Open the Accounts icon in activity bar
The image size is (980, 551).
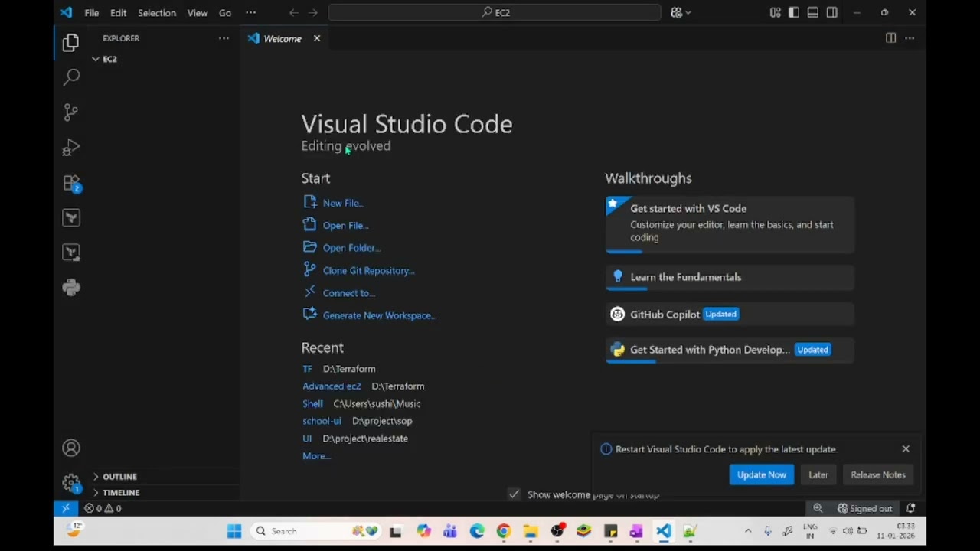tap(71, 448)
